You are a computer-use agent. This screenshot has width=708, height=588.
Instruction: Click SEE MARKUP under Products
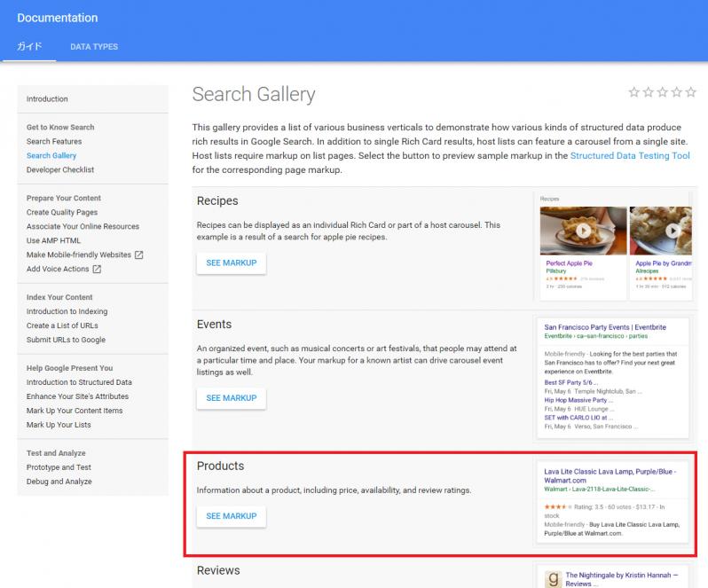point(232,516)
